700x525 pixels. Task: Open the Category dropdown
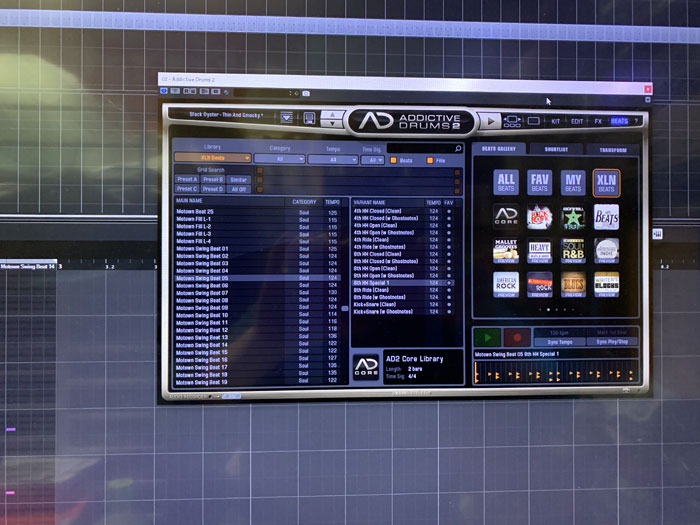tap(279, 159)
